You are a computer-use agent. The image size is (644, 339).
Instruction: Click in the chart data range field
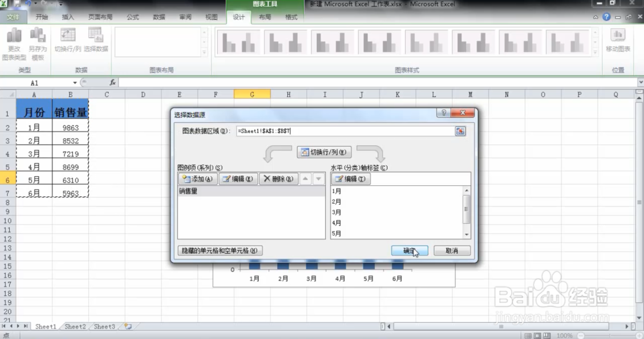[x=345, y=131]
